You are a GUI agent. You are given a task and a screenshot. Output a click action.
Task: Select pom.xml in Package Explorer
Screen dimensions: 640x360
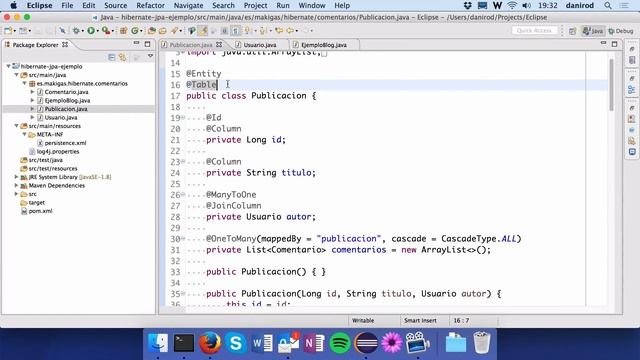coord(40,211)
